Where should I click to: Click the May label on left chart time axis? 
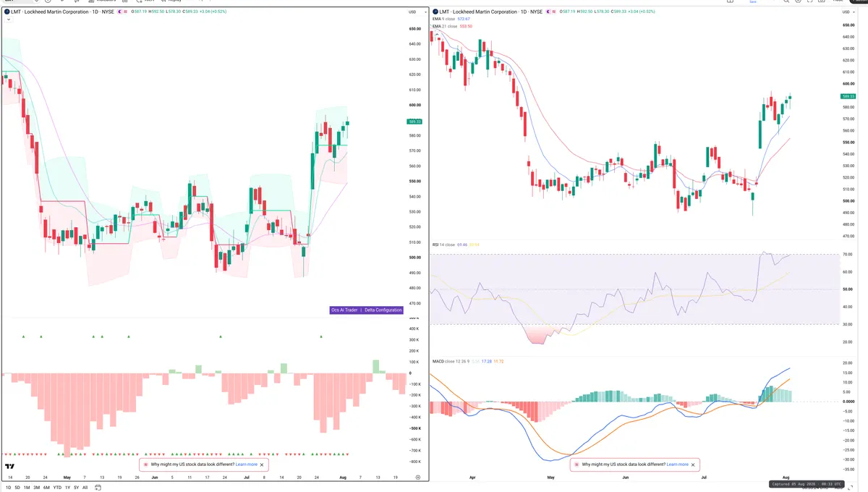point(67,478)
